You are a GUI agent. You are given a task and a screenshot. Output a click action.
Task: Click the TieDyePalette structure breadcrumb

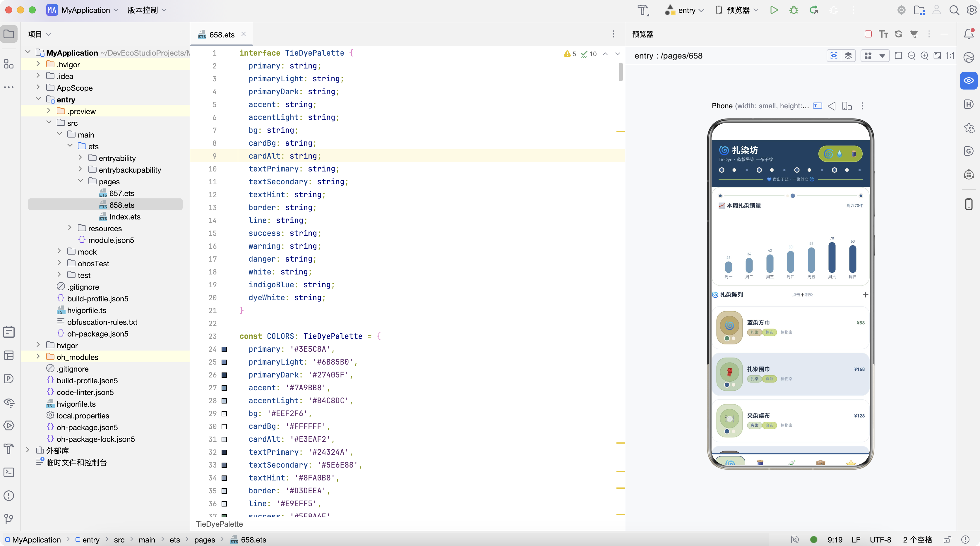click(x=219, y=524)
